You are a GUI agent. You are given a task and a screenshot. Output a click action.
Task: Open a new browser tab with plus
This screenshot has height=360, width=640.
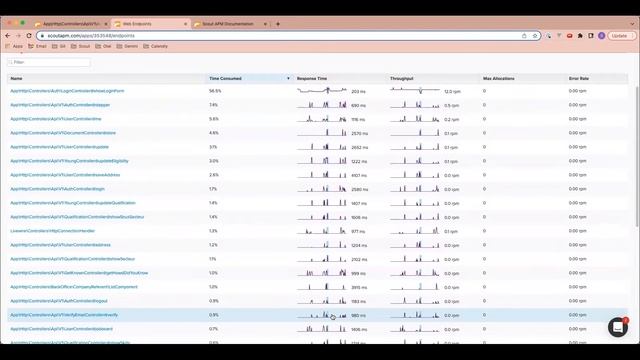click(278, 24)
